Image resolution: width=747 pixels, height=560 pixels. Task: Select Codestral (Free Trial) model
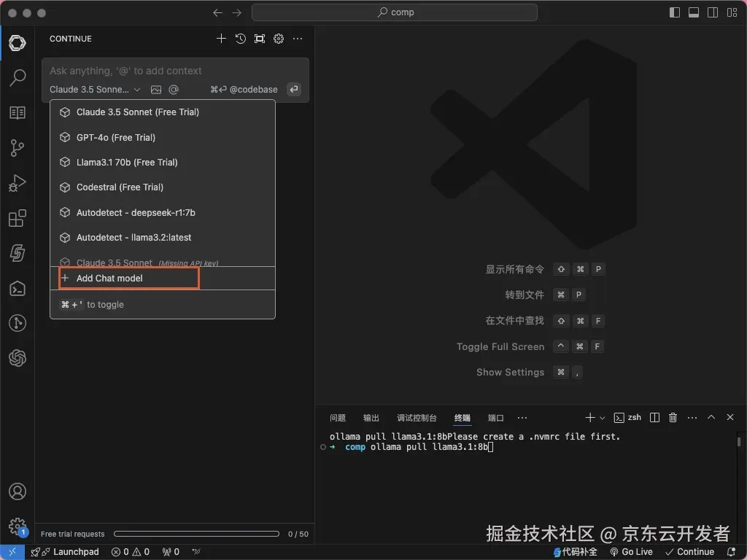(x=163, y=187)
